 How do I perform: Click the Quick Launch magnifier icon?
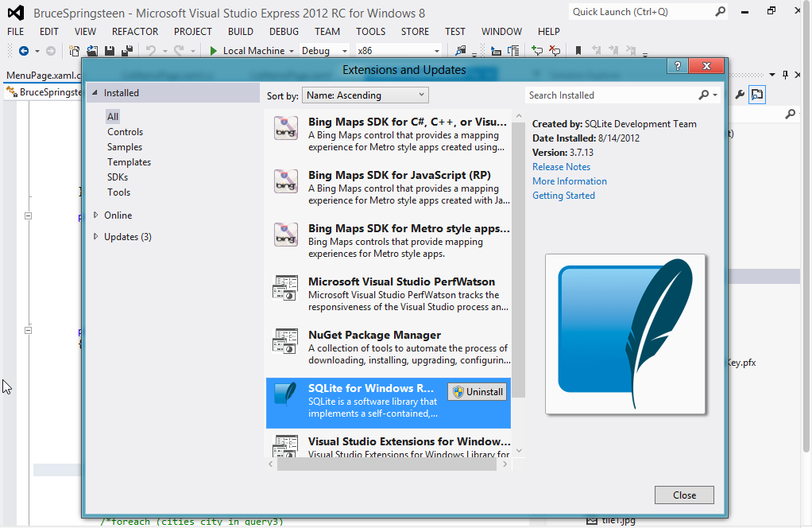[x=721, y=11]
